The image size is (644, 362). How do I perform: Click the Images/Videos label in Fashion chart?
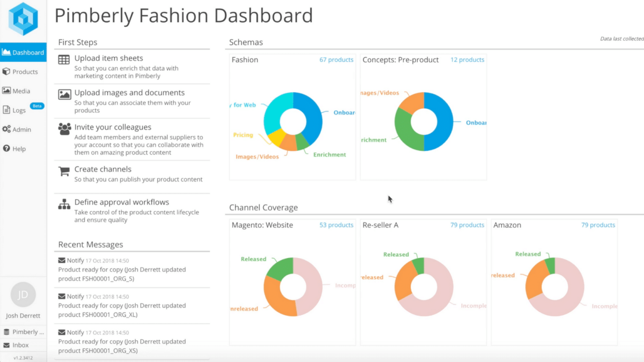(257, 157)
